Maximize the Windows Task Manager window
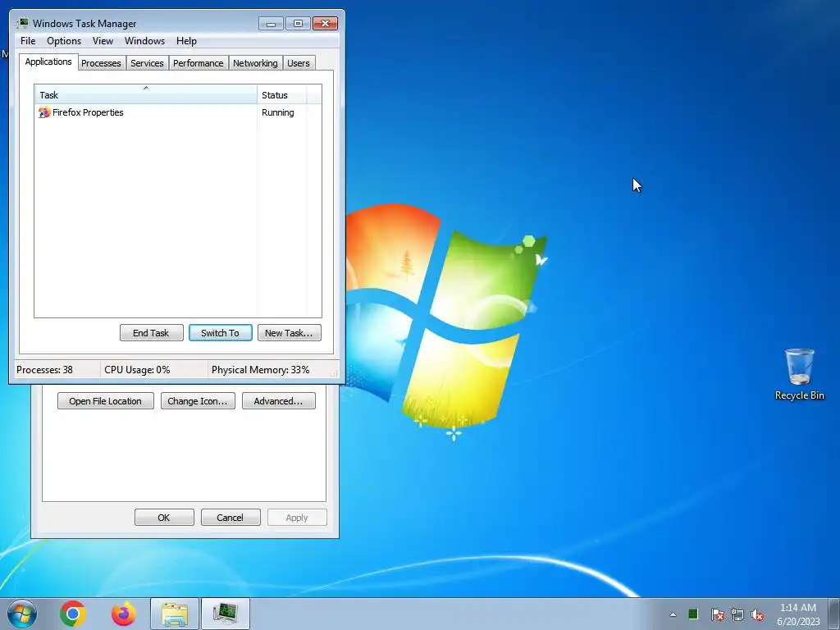The width and height of the screenshot is (840, 630). 298,24
